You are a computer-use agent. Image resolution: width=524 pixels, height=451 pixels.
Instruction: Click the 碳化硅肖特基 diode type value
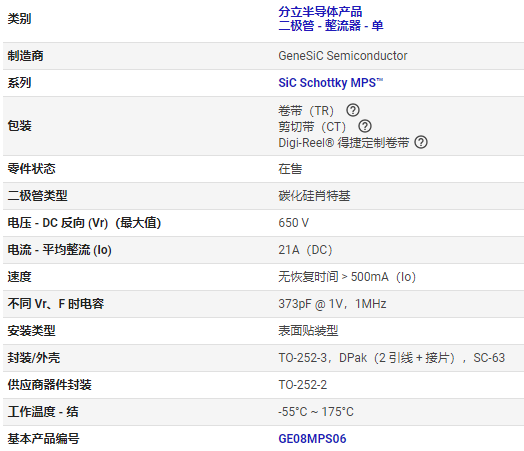point(314,196)
